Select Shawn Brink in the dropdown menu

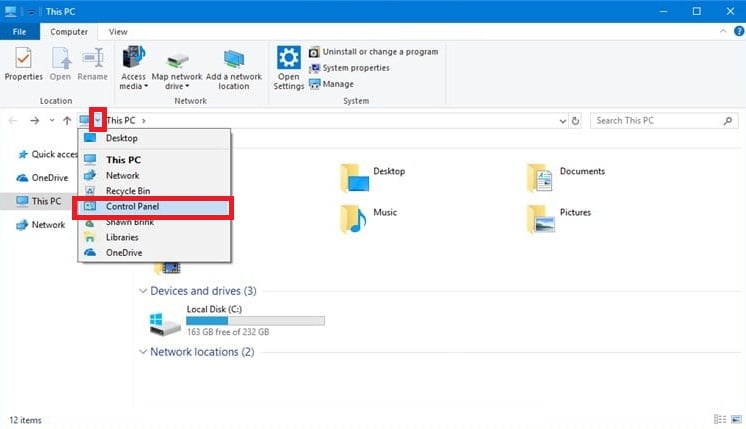point(154,222)
